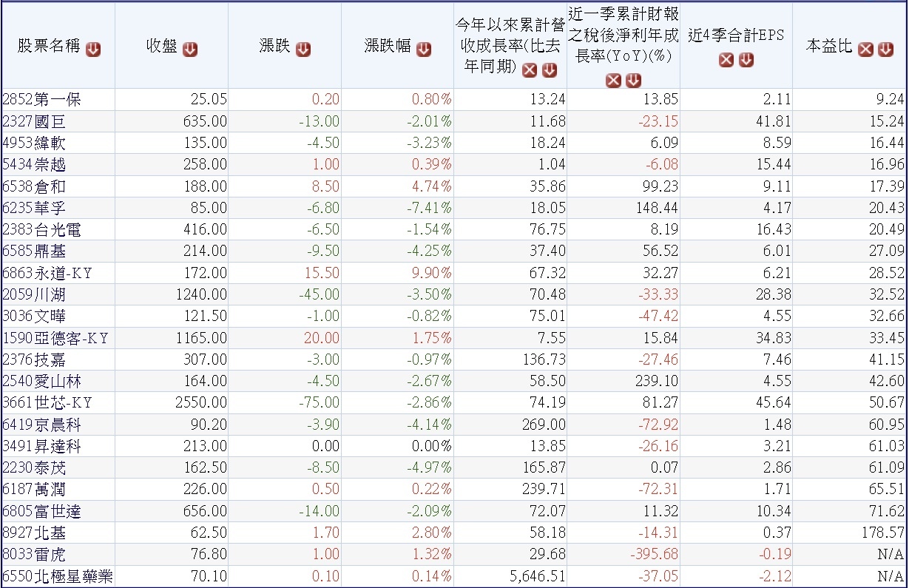Sort by 收盤 arrow icon

190,50
